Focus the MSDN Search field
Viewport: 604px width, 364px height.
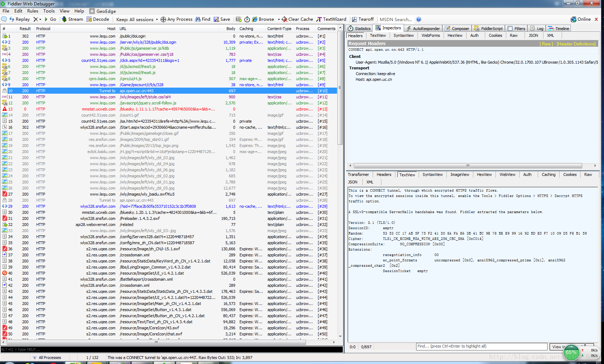click(396, 19)
